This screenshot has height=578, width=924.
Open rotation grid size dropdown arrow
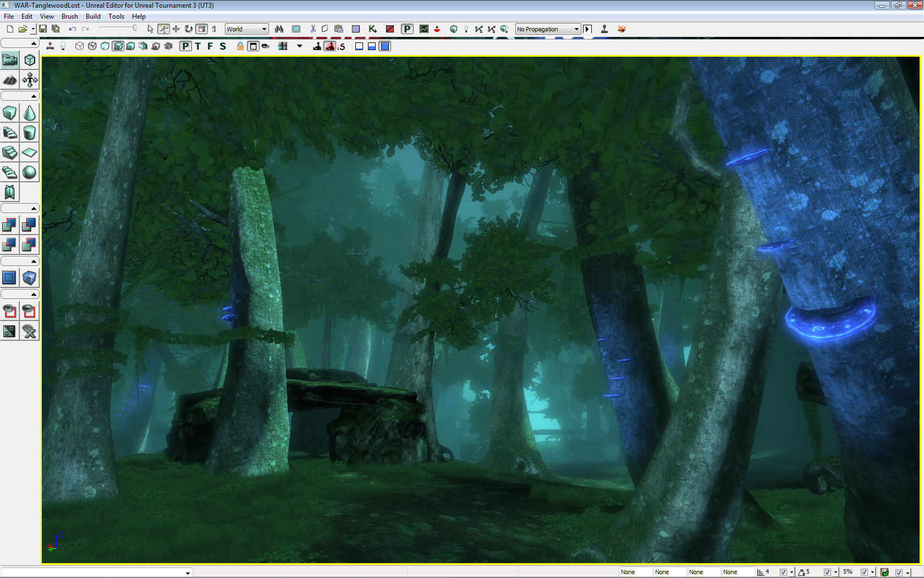click(835, 572)
